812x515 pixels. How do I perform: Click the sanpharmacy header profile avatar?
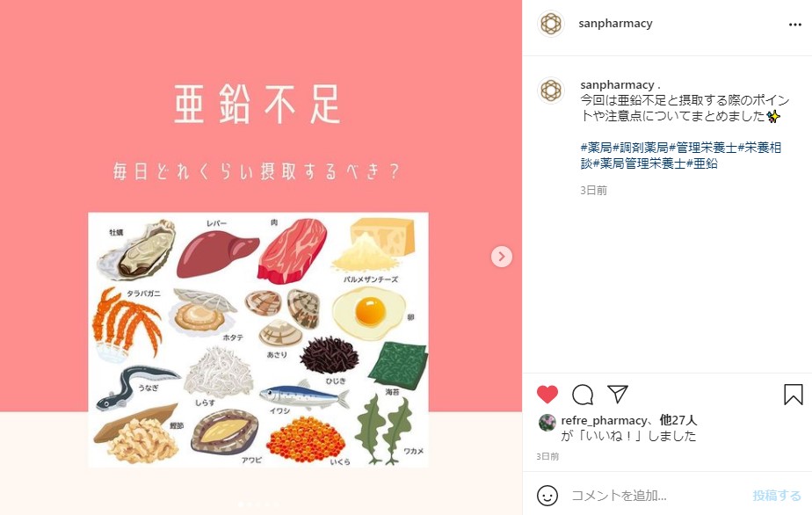550,24
